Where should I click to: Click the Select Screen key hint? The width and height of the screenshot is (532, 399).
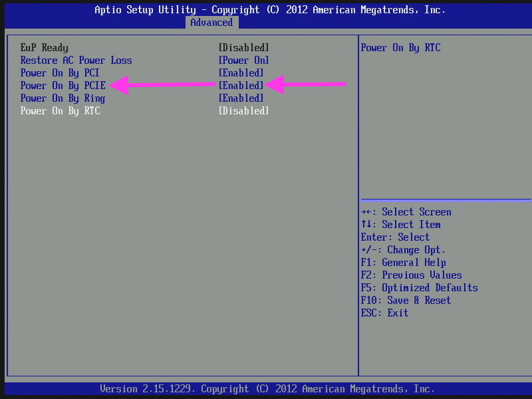[x=406, y=212]
